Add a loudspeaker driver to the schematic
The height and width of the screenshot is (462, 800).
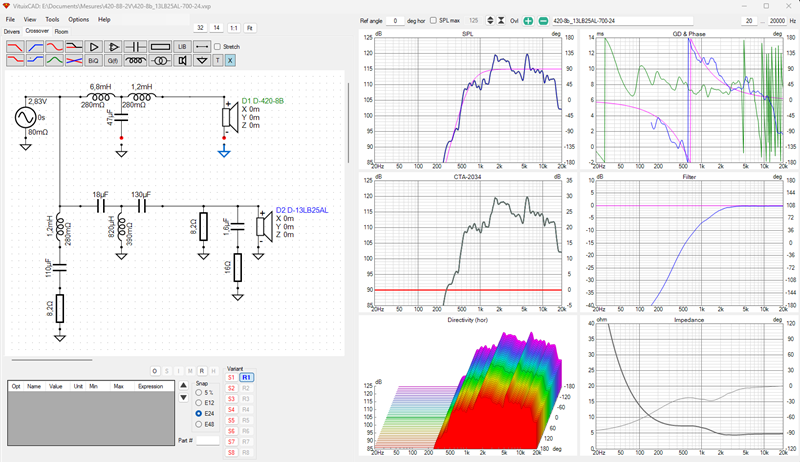point(182,61)
